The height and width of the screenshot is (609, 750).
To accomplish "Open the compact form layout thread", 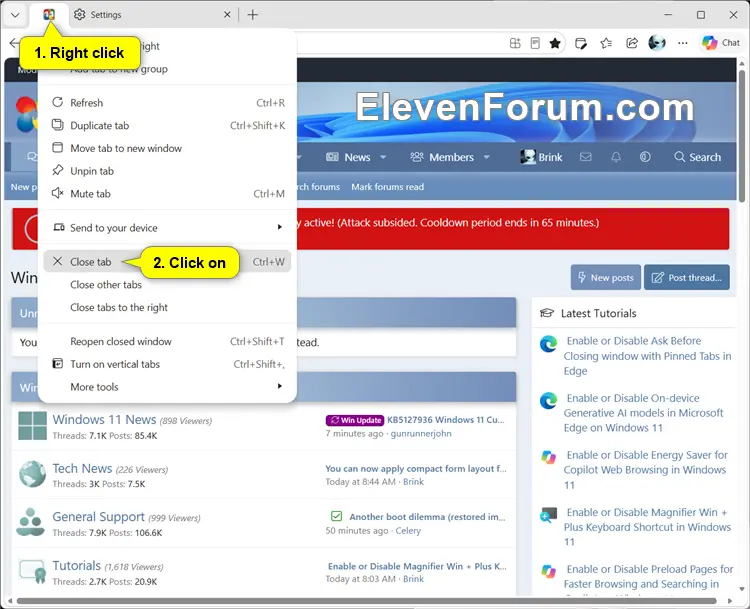I will pyautogui.click(x=416, y=468).
